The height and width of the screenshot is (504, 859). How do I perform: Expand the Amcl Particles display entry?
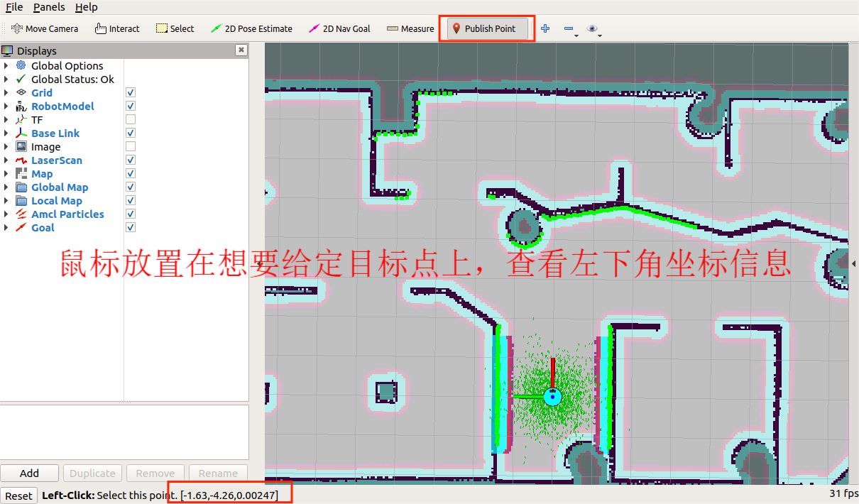point(6,214)
